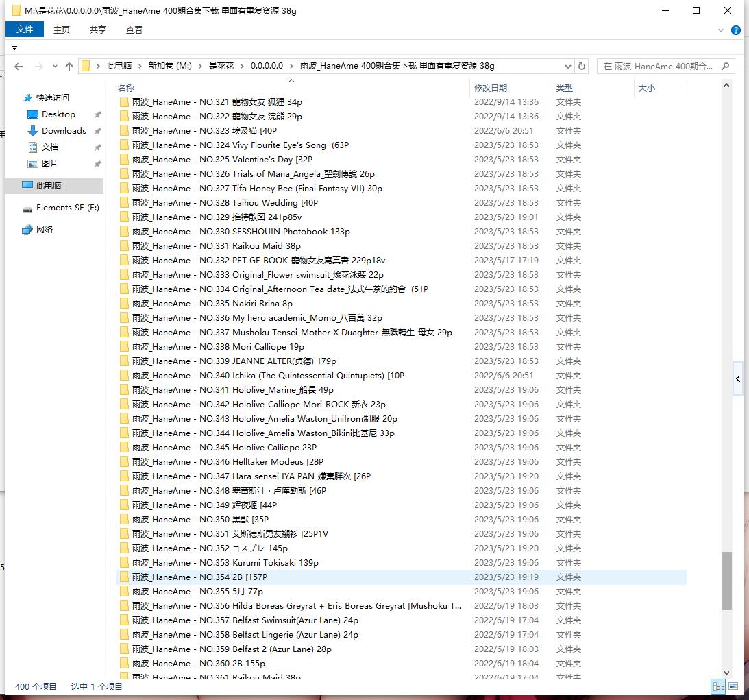Select the NO.335 Nakiri Rrina 8p folder
The image size is (749, 700).
tap(212, 304)
